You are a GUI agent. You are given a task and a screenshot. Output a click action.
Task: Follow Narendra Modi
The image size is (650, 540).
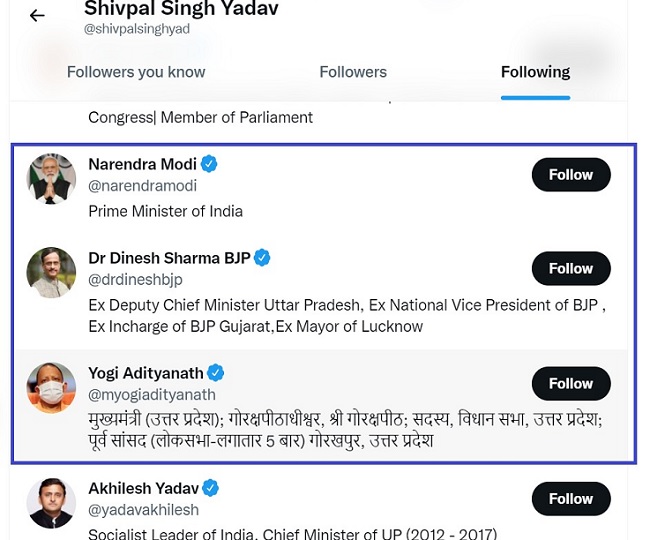point(571,175)
